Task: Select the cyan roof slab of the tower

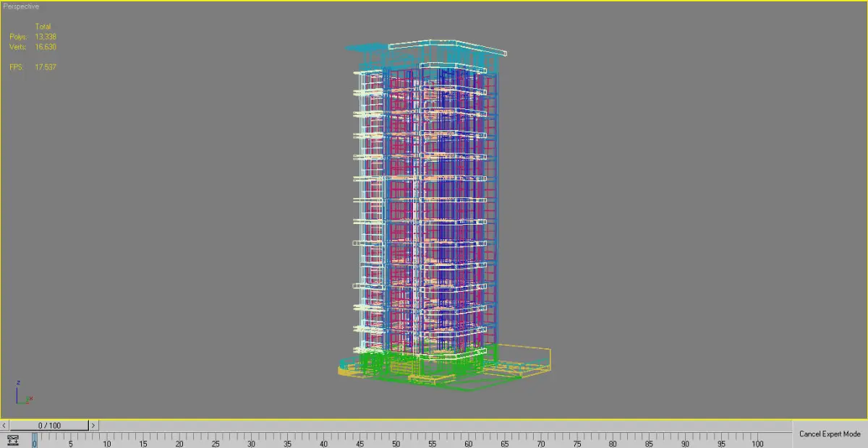Action: point(367,48)
